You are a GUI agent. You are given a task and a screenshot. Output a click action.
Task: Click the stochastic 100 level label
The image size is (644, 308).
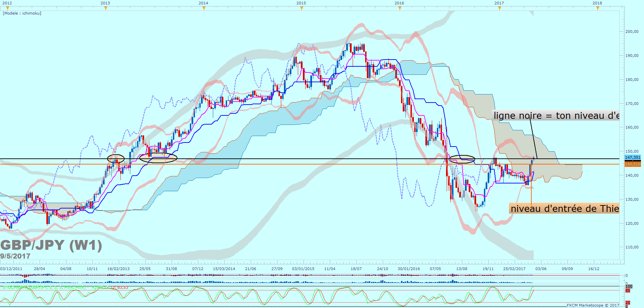629,286
